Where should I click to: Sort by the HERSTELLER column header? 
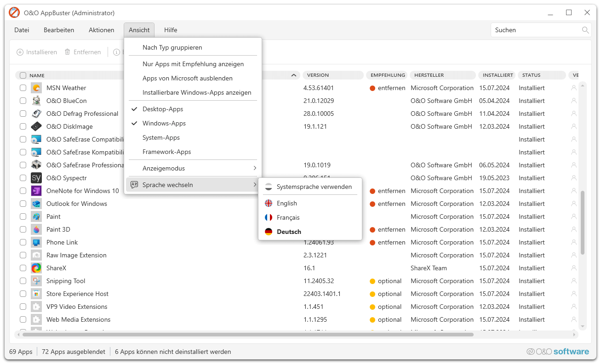pos(443,75)
